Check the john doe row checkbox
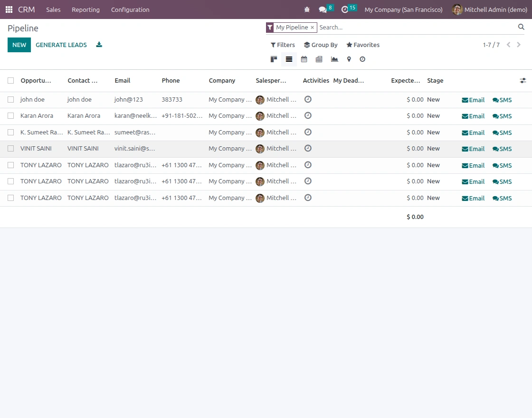This screenshot has width=532, height=418. pyautogui.click(x=11, y=99)
